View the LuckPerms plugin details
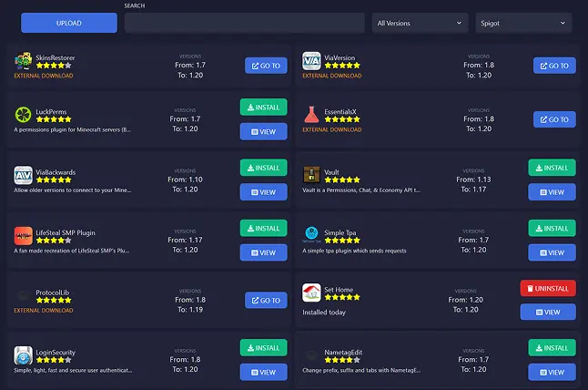 (264, 132)
